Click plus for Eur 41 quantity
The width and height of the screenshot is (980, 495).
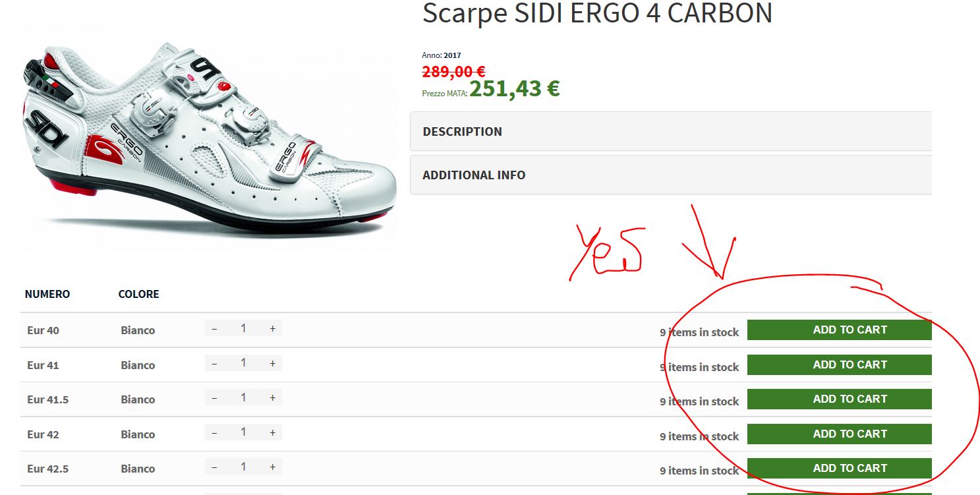pyautogui.click(x=272, y=363)
